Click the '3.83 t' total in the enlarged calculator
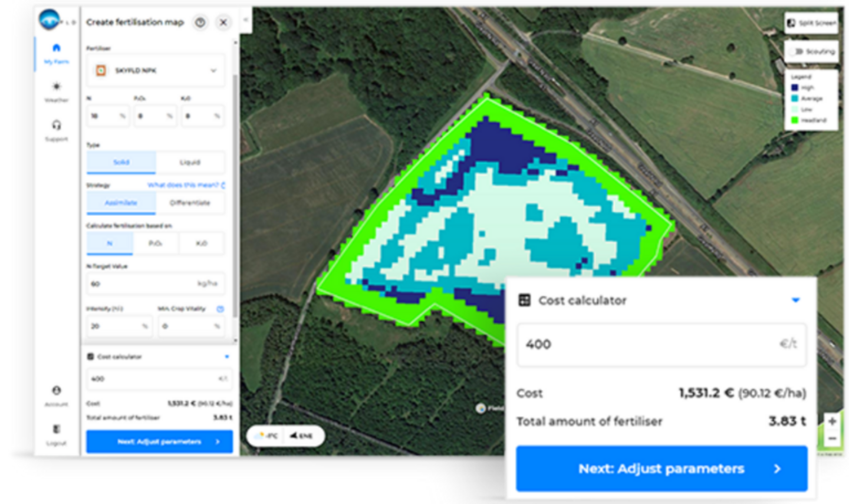The width and height of the screenshot is (849, 504). 787,421
